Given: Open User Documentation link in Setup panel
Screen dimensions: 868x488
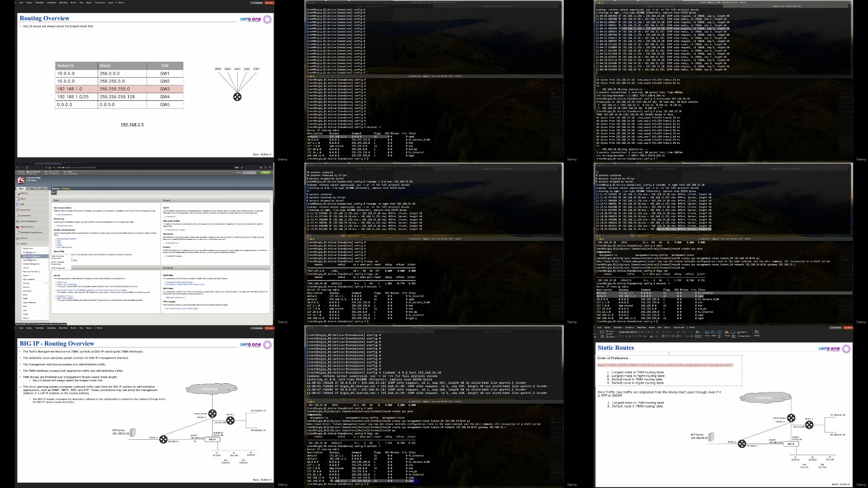Looking at the screenshot, I should [65, 214].
